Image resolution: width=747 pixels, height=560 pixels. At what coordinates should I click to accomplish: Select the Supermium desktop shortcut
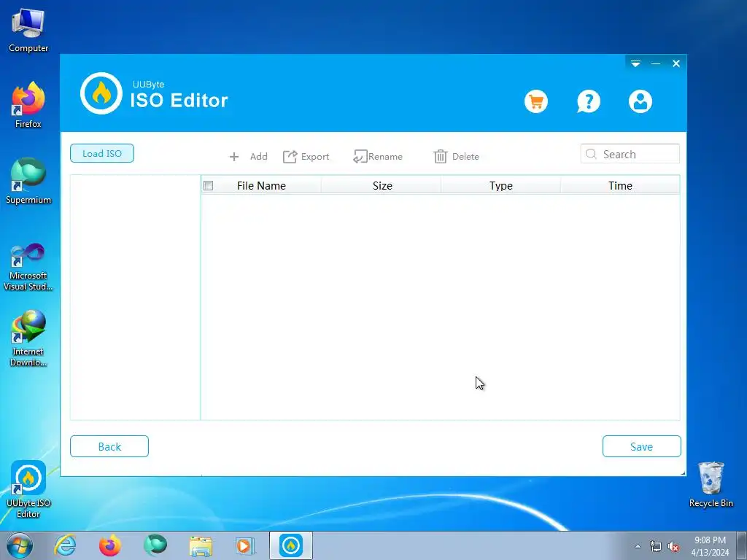(x=28, y=181)
